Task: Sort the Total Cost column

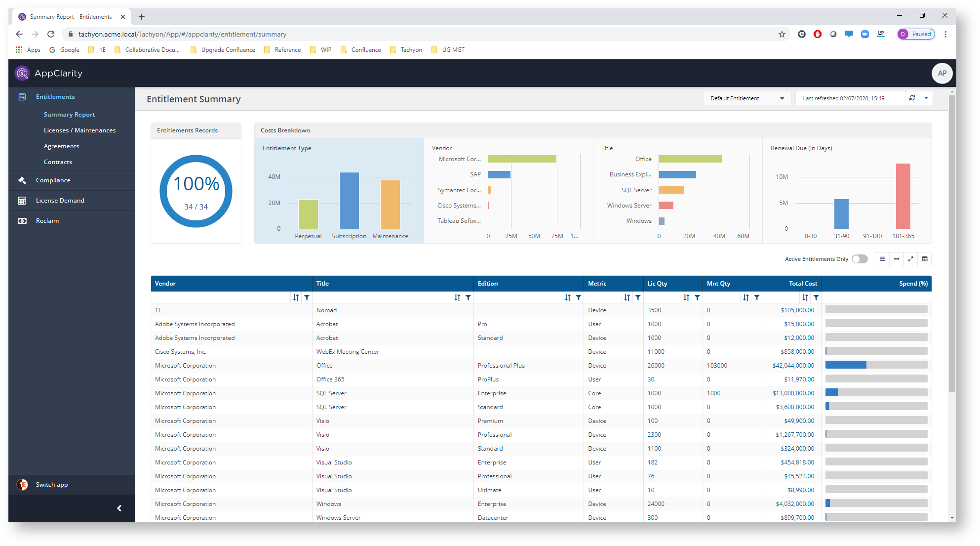Action: (805, 297)
